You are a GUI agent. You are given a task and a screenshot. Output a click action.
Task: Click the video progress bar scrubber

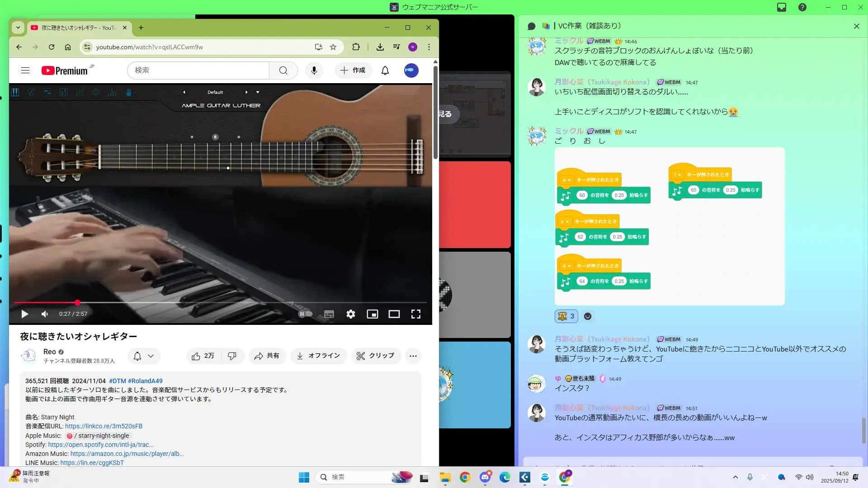click(78, 302)
